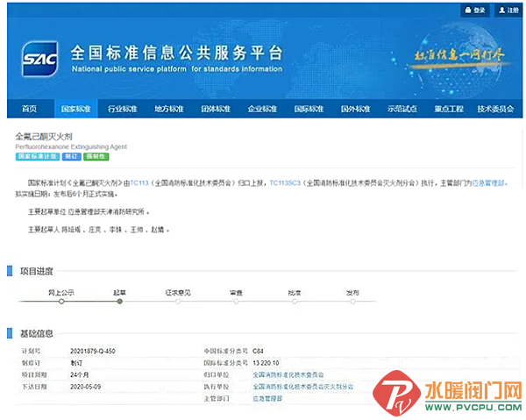The height and width of the screenshot is (420, 526).
Task: Open the 主管部门 应急管理部 link
Action: click(267, 399)
